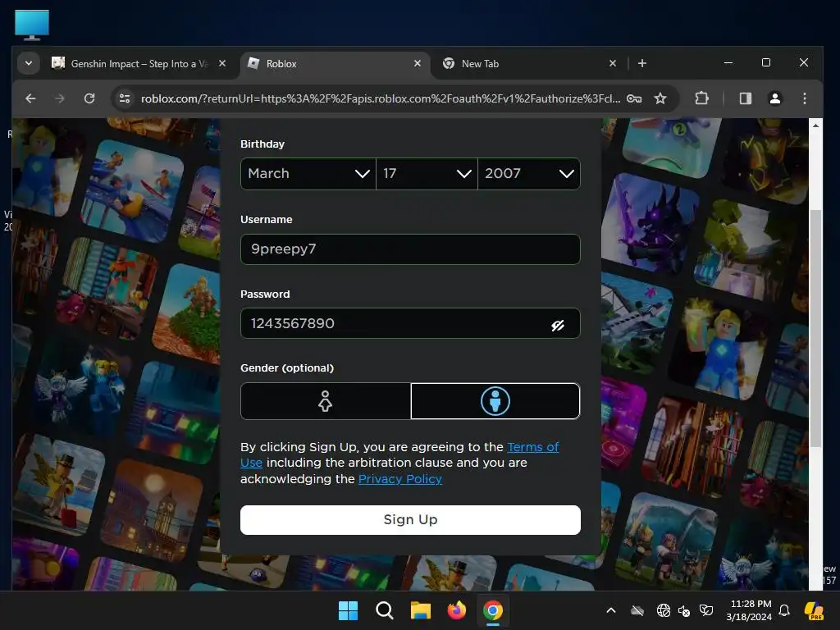Click the Windows security tray icon

tap(706, 610)
